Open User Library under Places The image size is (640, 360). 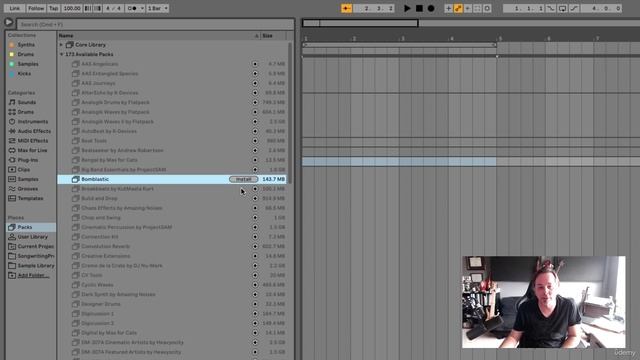coord(33,237)
